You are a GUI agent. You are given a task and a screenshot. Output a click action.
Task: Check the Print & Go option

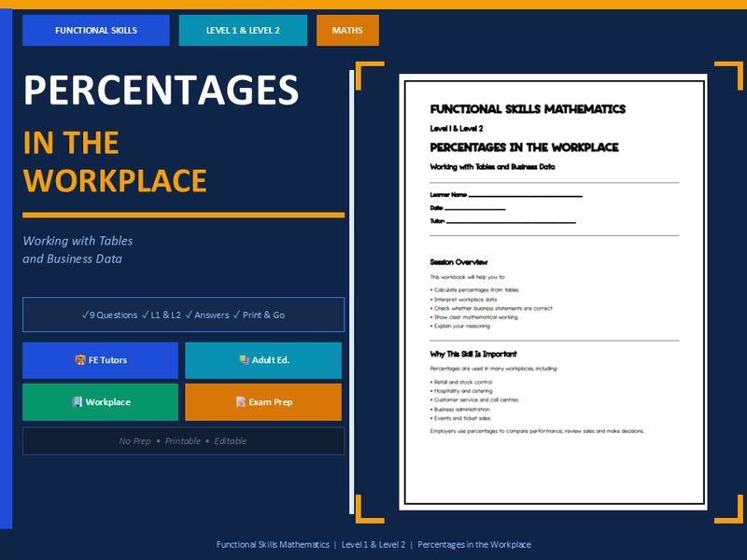pos(234,315)
